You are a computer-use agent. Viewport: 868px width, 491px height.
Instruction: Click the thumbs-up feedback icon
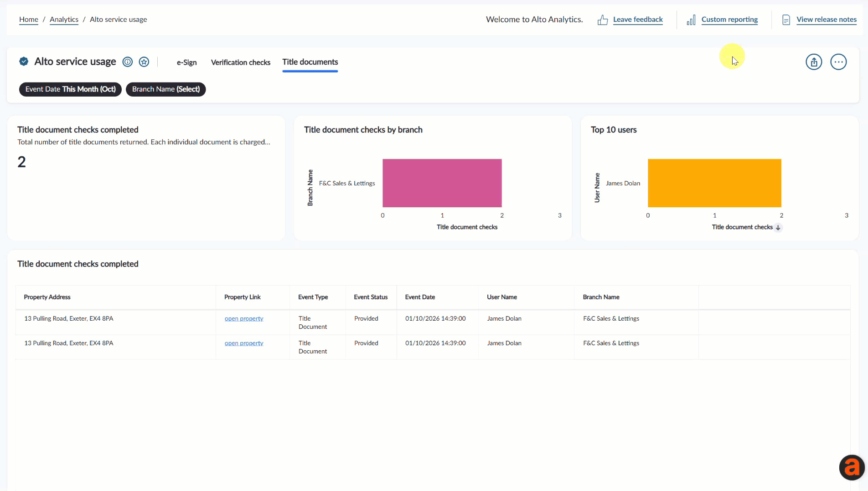click(x=603, y=20)
